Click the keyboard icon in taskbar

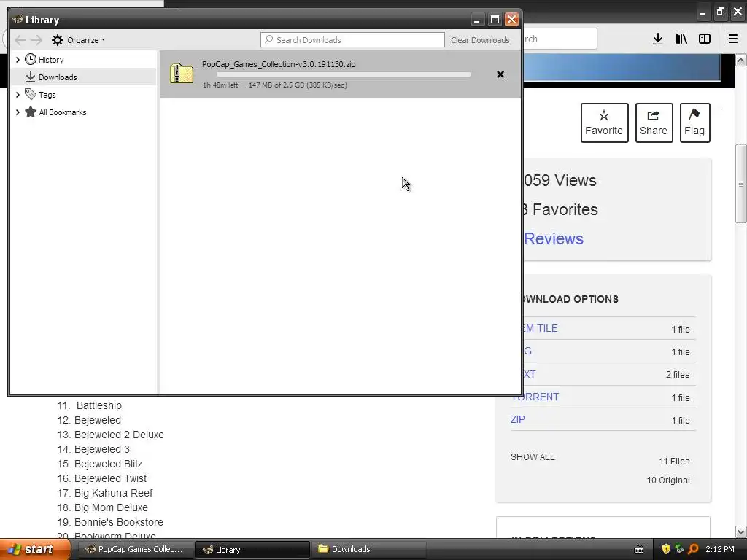[x=639, y=550]
